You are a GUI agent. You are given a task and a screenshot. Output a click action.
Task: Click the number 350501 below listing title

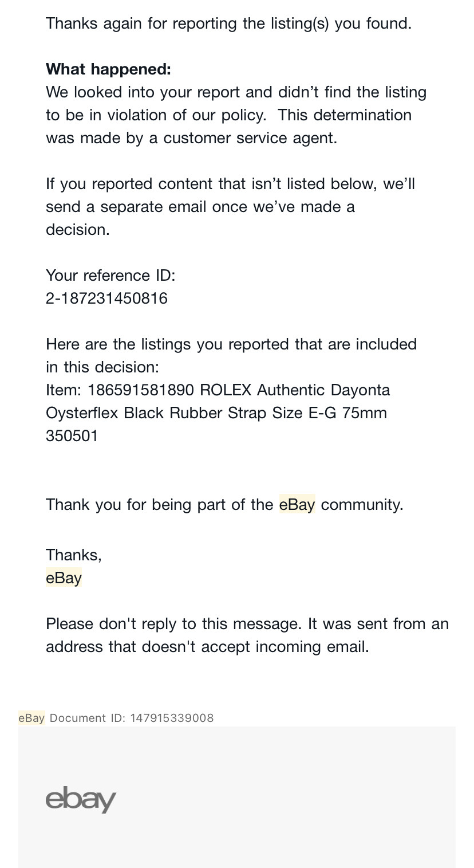[72, 436]
